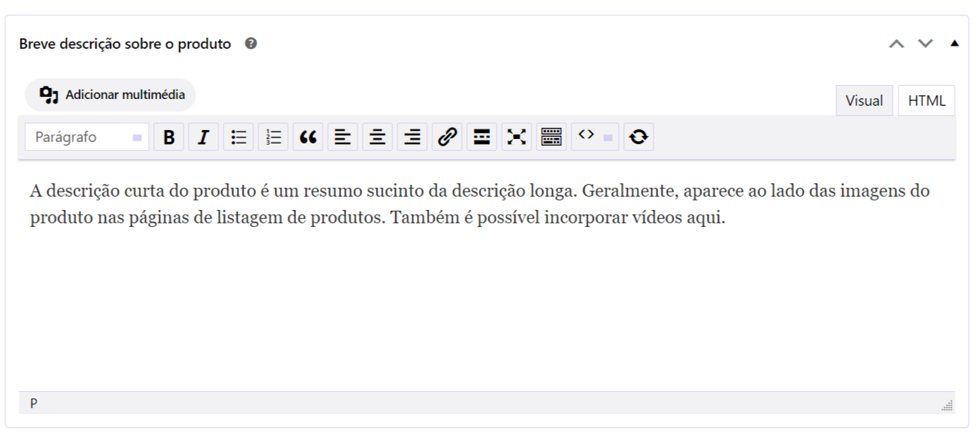Open help tooltip for Breve descrição
The height and width of the screenshot is (440, 980).
click(251, 44)
